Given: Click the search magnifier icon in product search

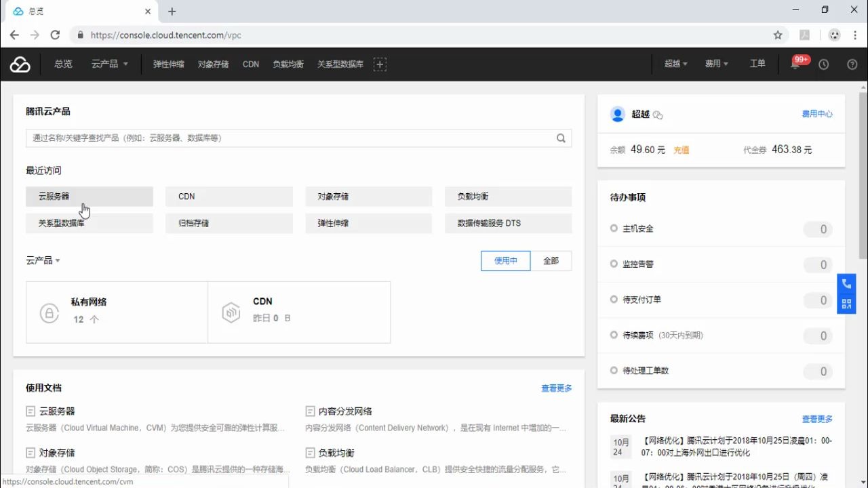Looking at the screenshot, I should (561, 138).
